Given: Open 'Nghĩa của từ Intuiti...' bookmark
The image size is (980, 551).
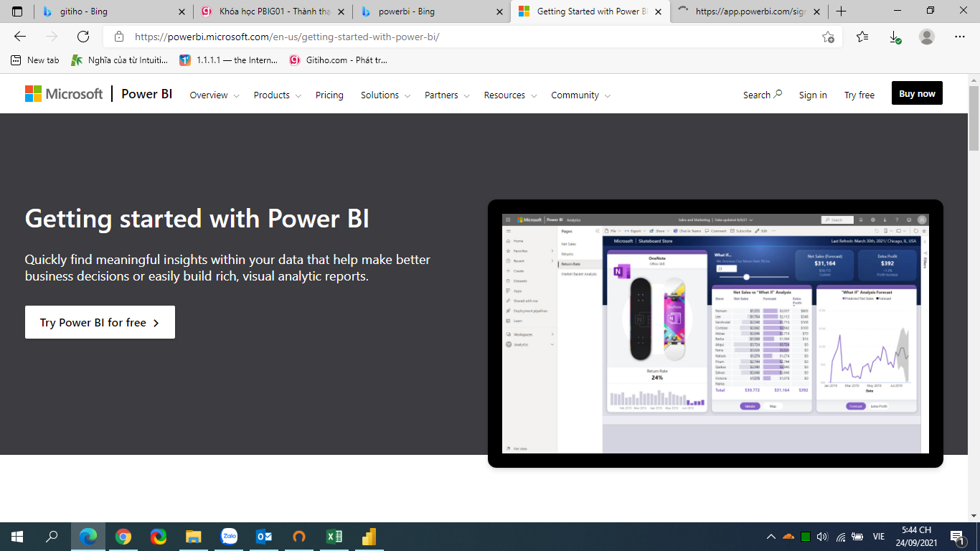Looking at the screenshot, I should point(120,60).
